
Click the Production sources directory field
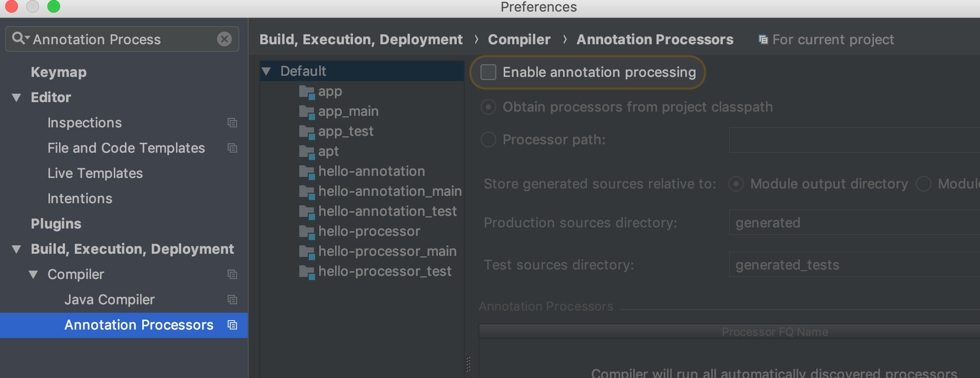(854, 223)
